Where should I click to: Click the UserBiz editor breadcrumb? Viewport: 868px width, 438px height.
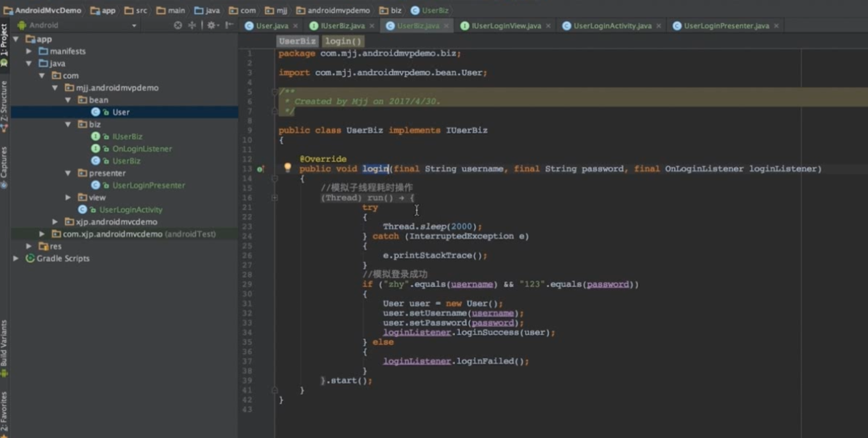[297, 41]
